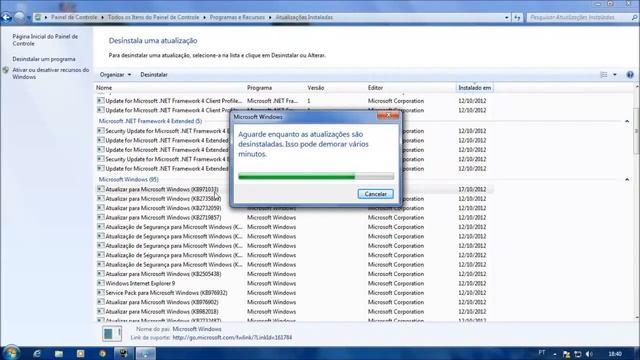Expand arrow after Todos os Itens breadcrumb
640x360 pixels.
[204, 18]
